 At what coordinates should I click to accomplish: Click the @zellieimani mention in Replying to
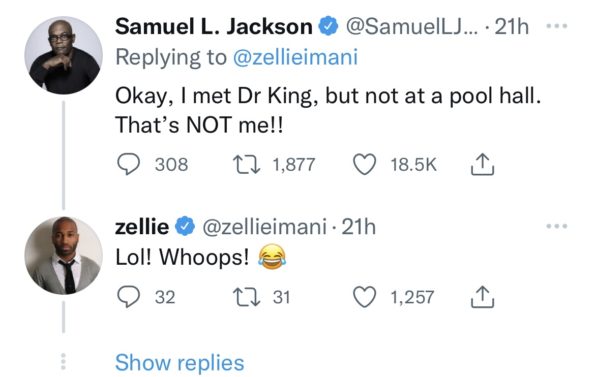pos(295,57)
